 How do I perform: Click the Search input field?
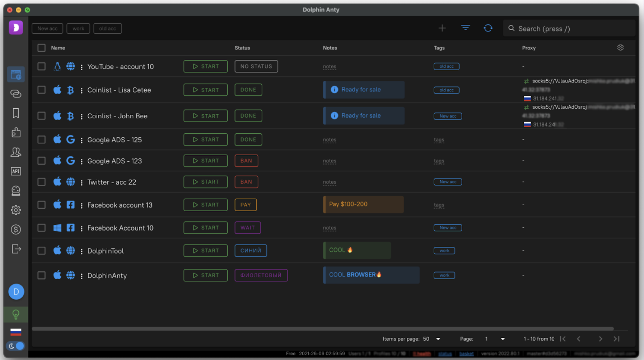click(x=571, y=29)
